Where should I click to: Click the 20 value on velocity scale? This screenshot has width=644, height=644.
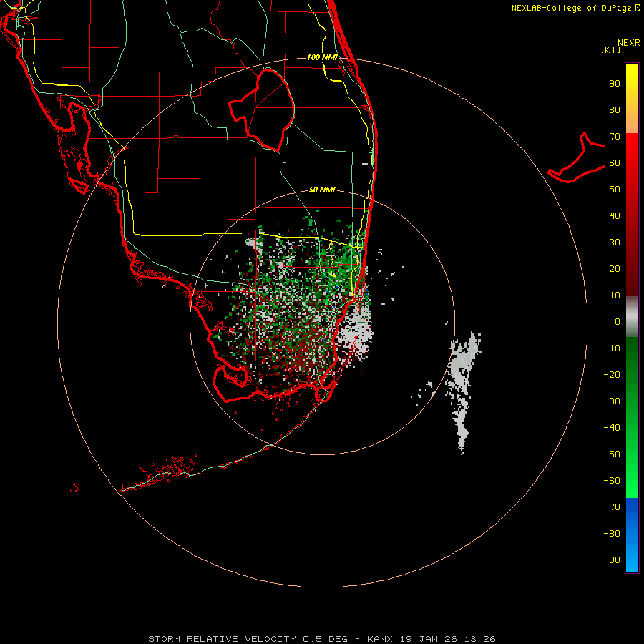click(615, 268)
